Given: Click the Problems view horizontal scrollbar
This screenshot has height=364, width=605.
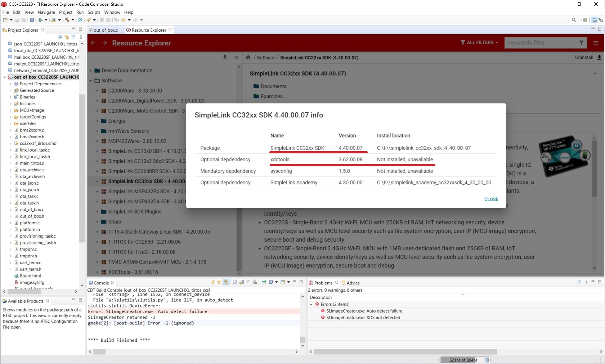Looking at the screenshot, I should (x=456, y=351).
